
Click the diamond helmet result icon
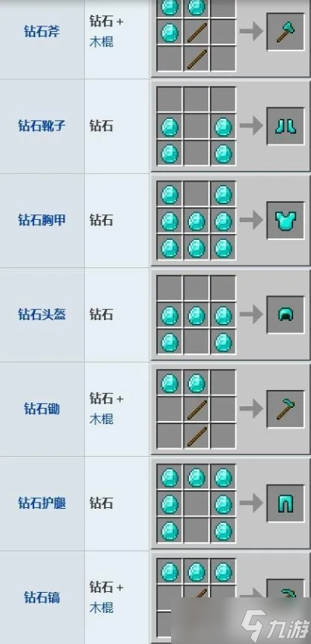tap(285, 315)
